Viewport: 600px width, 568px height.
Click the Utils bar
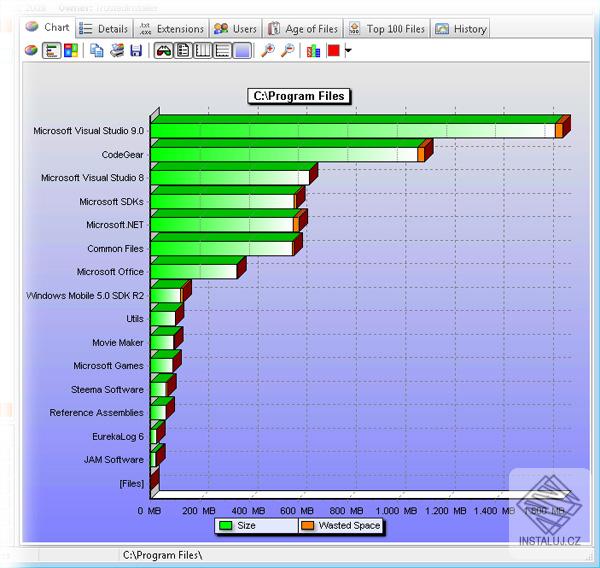pos(163,318)
